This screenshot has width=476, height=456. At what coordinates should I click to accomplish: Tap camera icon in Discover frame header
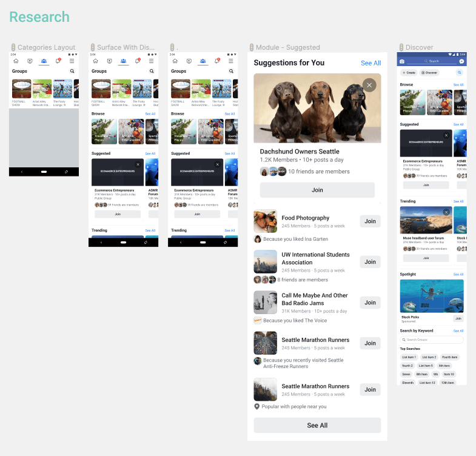(402, 61)
